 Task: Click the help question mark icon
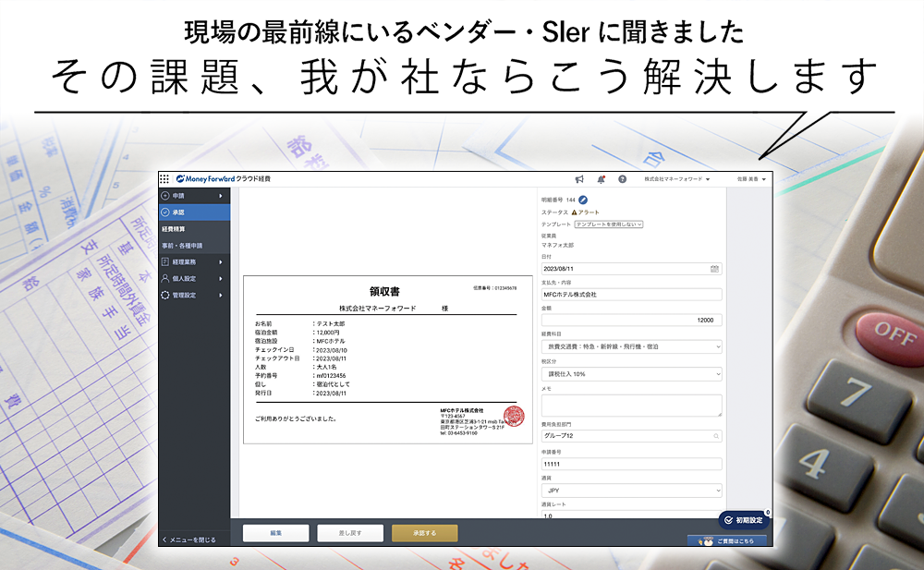(x=622, y=179)
